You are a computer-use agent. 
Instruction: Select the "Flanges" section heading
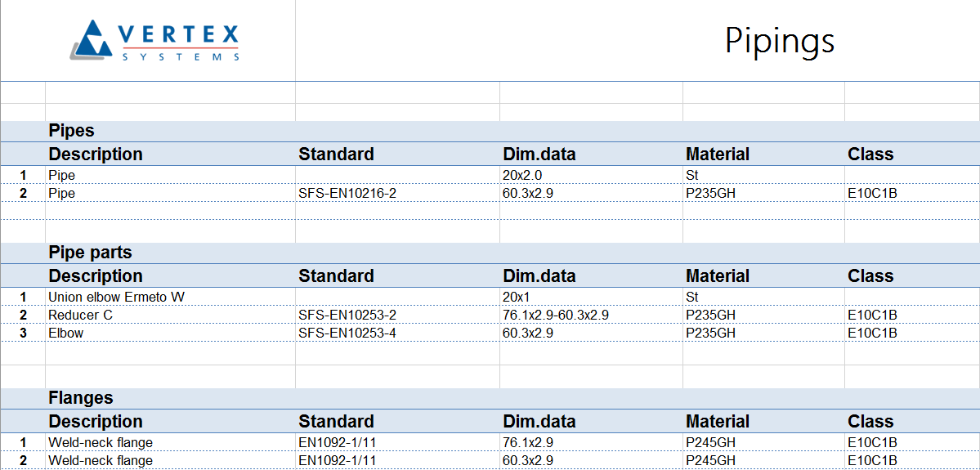pyautogui.click(x=81, y=398)
